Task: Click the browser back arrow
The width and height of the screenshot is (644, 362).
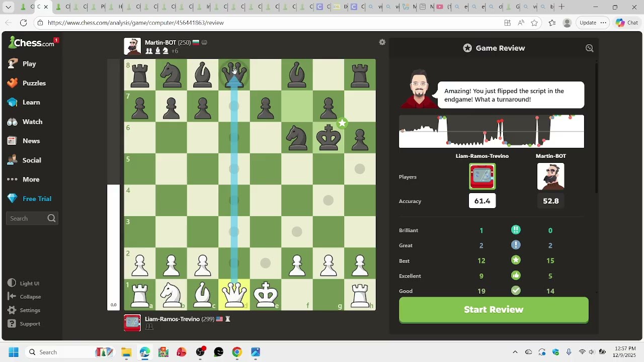Action: [9, 23]
